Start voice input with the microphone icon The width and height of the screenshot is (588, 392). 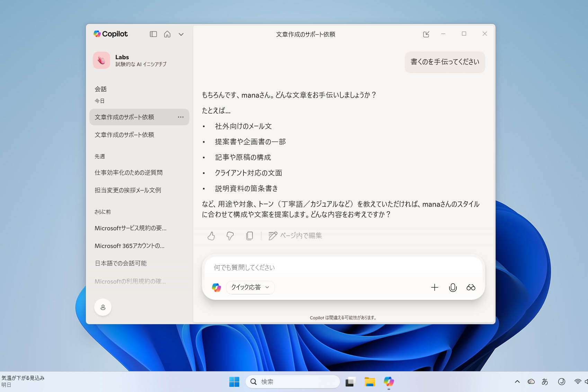click(x=453, y=287)
